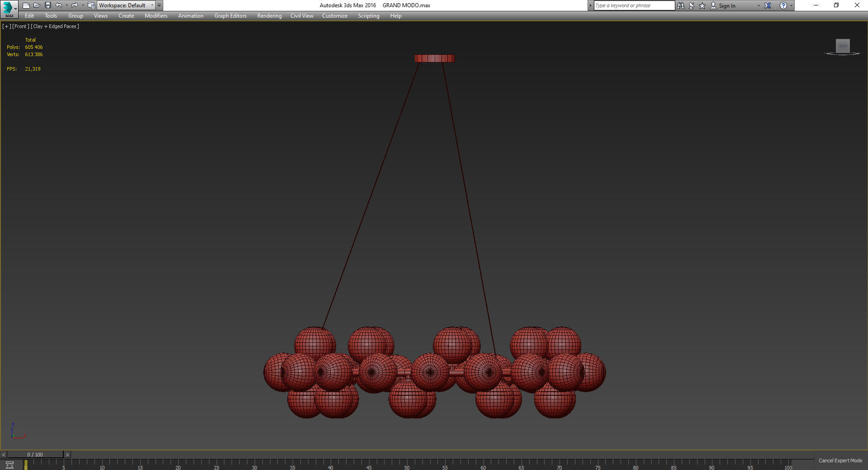Undo the last action
This screenshot has width=868, height=470.
coord(59,5)
